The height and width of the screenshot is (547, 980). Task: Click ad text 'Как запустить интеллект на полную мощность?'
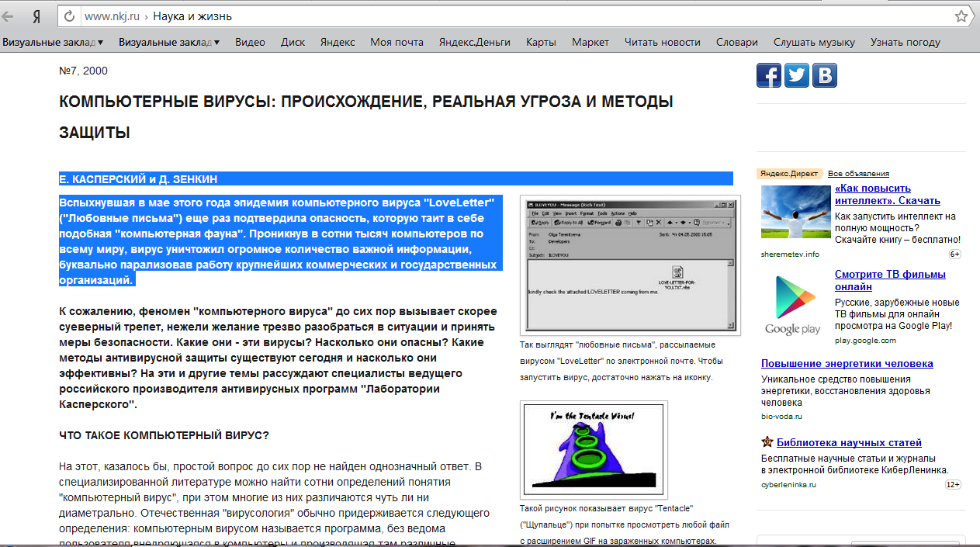[898, 228]
